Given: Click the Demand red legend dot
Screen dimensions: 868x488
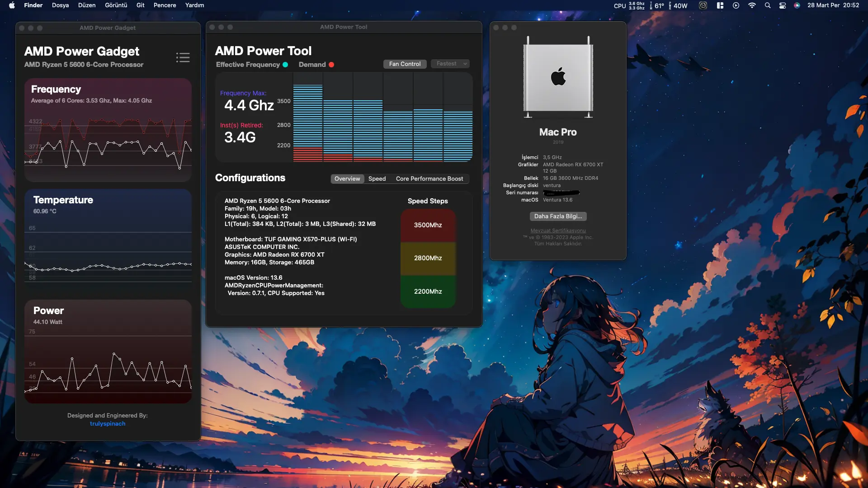Looking at the screenshot, I should 331,65.
